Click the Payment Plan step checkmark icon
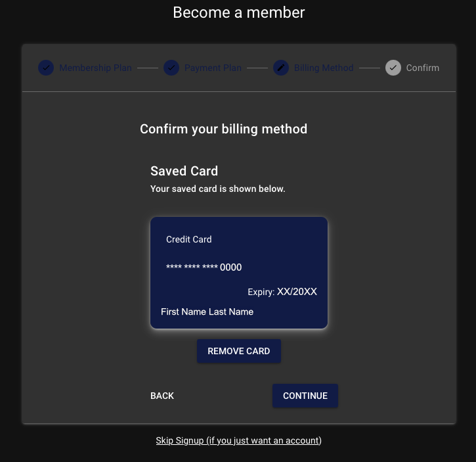This screenshot has height=462, width=476. tap(171, 68)
